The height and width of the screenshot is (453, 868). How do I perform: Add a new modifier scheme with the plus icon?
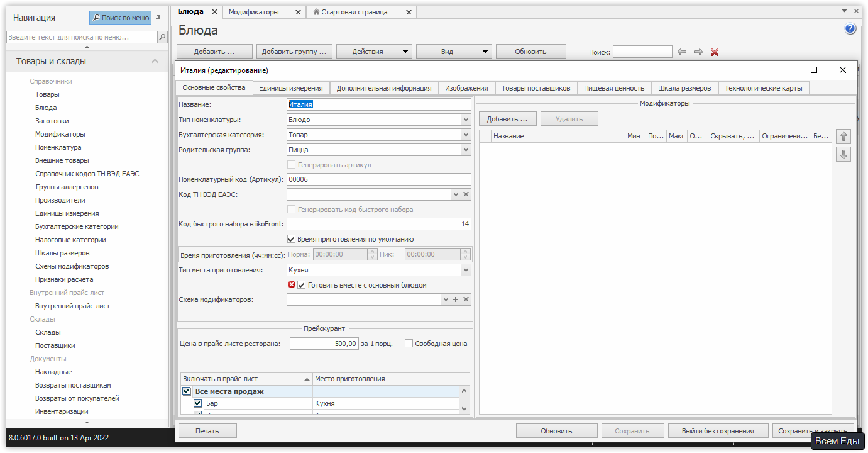456,300
